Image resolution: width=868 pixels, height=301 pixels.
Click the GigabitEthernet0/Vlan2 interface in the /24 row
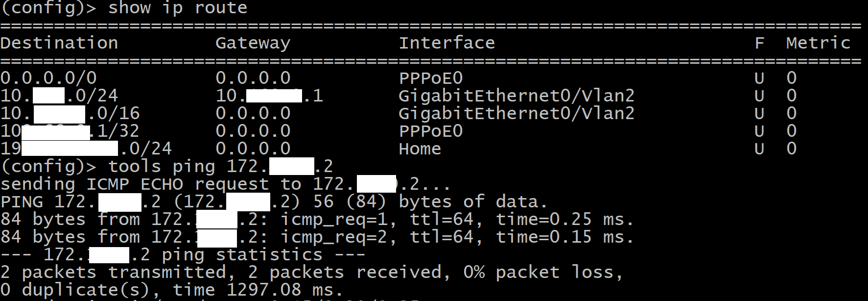[516, 96]
